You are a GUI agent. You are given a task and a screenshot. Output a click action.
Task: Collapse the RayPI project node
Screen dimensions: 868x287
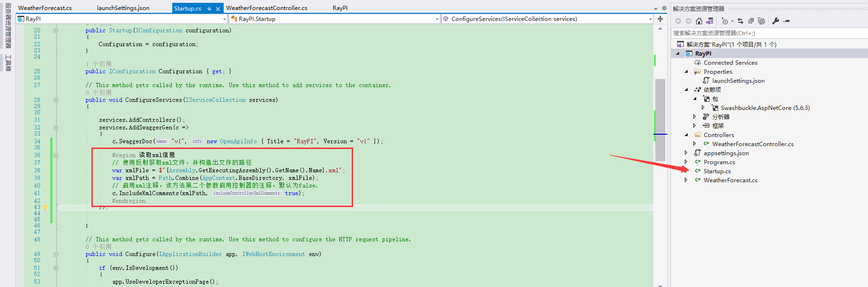click(678, 53)
